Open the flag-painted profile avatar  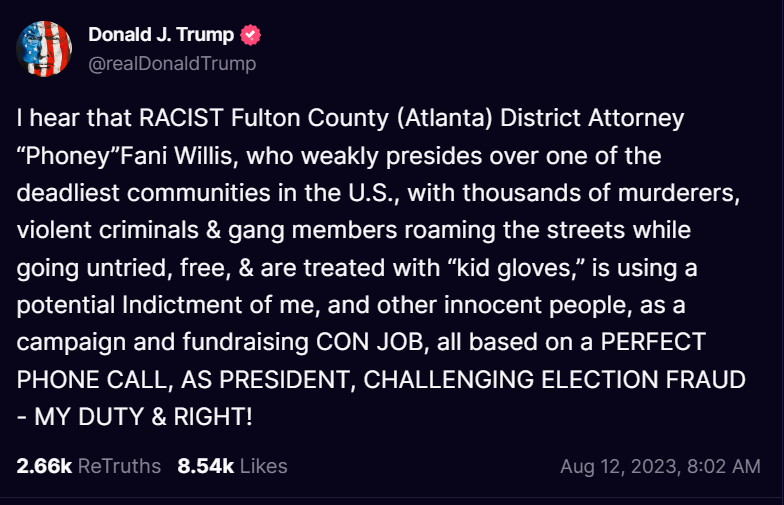point(44,49)
